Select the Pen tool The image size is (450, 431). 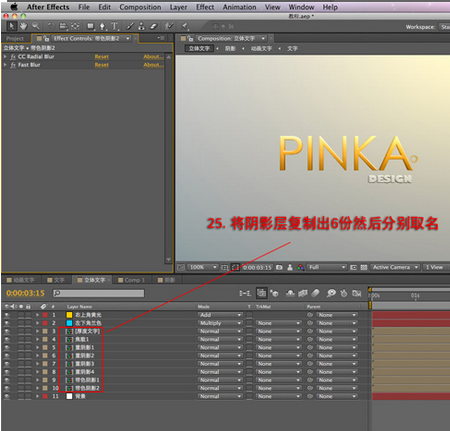tap(102, 26)
